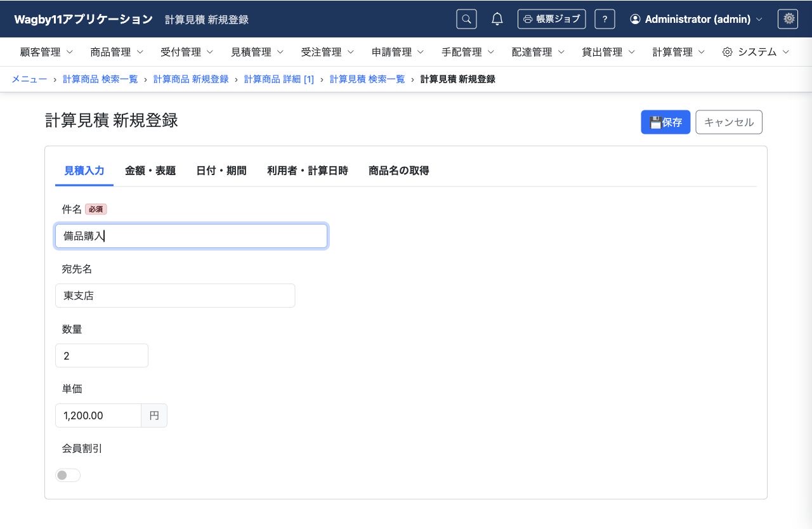Open the 貸出管理 menu

coord(608,52)
